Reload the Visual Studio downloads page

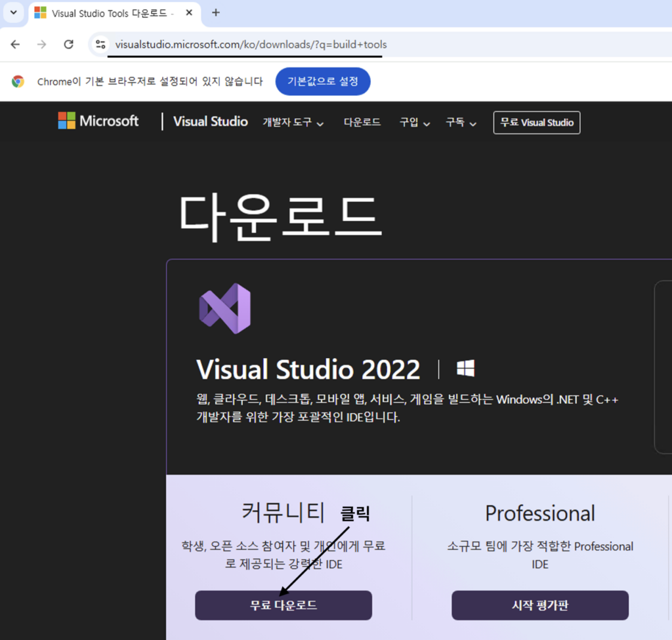click(x=68, y=45)
